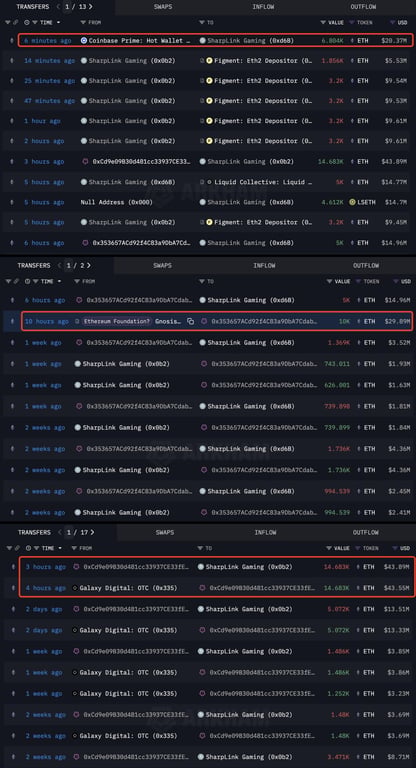Open FROM filter icon in the 1 / 13 panel
Viewport: 416px width, 768px height.
(x=82, y=23)
